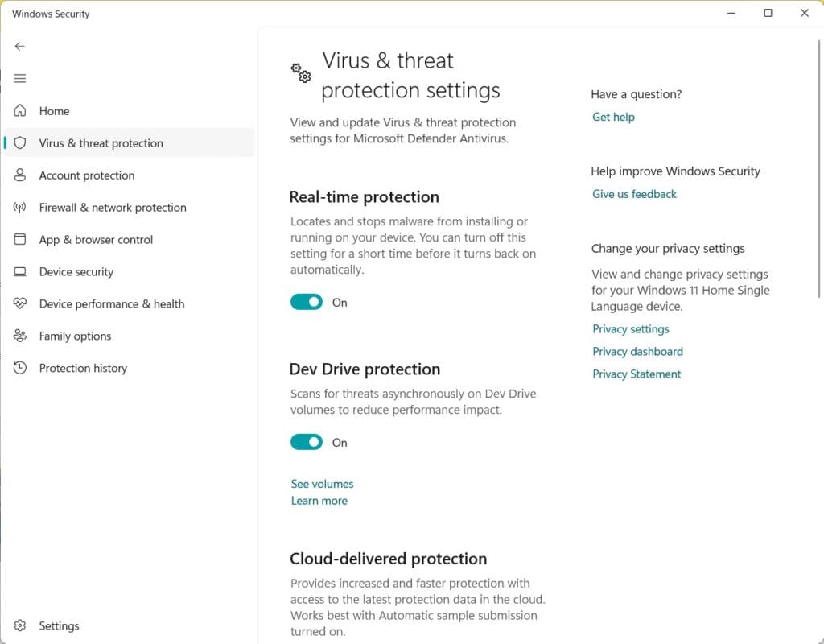Open Privacy dashboard link
The image size is (824, 644).
637,351
